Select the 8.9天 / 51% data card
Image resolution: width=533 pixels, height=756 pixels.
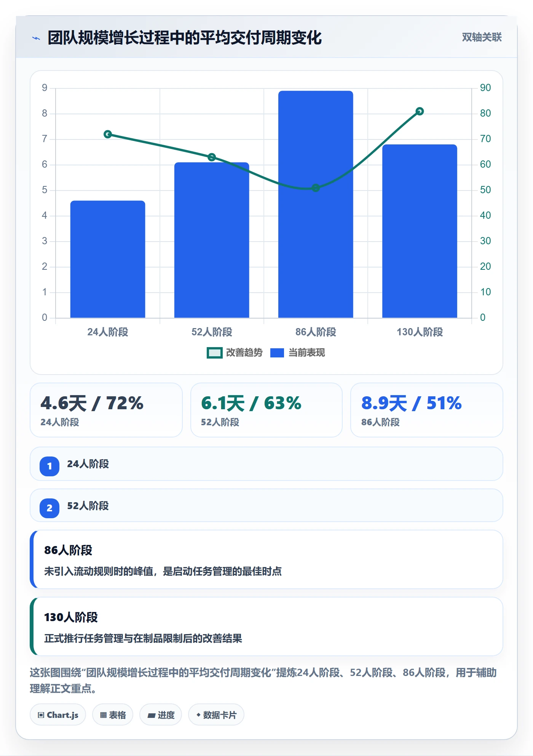pos(427,410)
